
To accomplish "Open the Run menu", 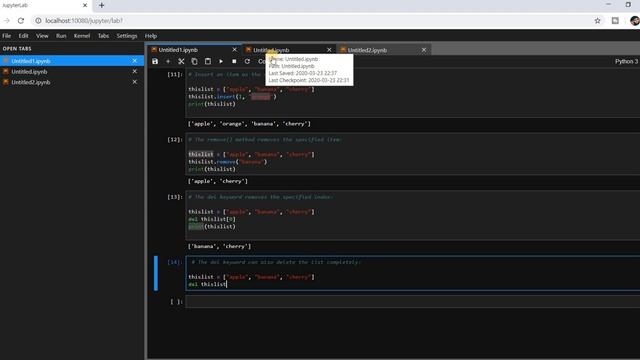I will [x=61, y=36].
